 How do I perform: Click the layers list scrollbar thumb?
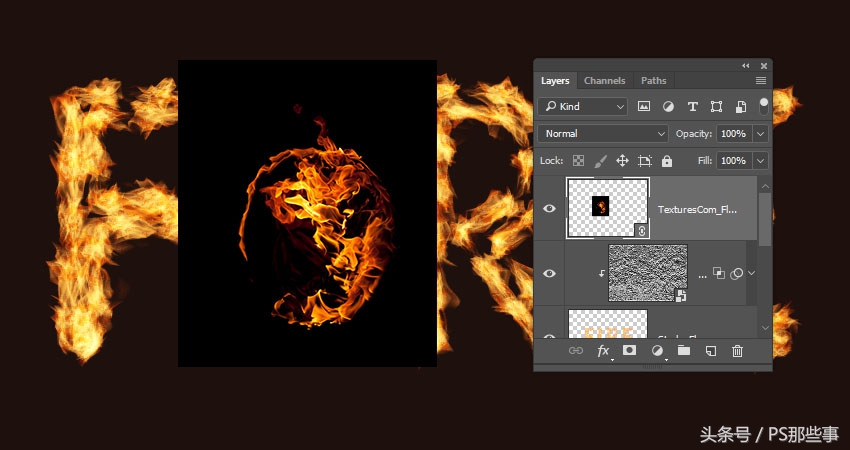click(x=765, y=220)
